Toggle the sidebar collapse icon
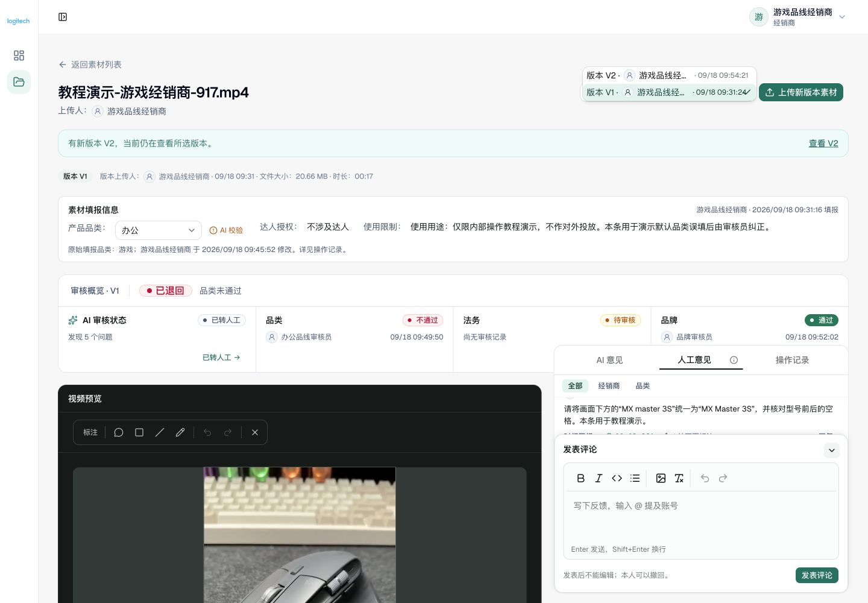 click(63, 17)
